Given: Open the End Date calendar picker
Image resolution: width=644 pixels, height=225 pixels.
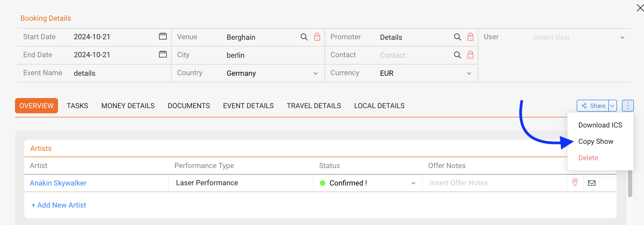Looking at the screenshot, I should point(163,54).
